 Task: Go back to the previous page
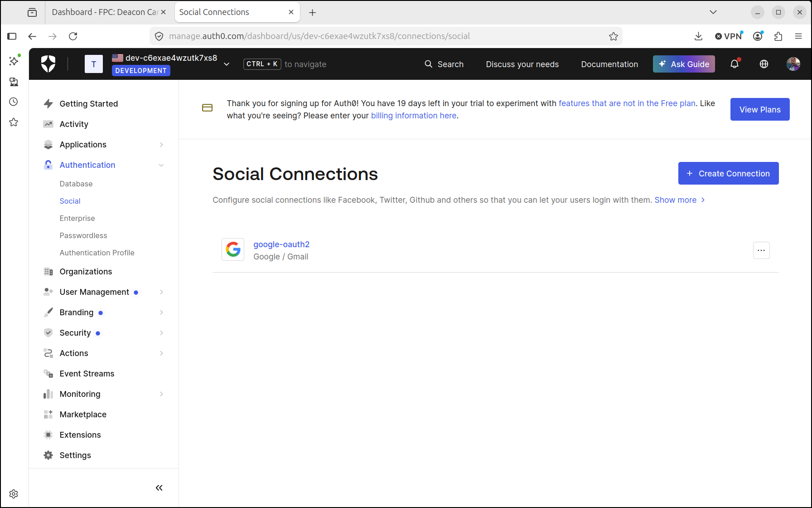point(32,36)
